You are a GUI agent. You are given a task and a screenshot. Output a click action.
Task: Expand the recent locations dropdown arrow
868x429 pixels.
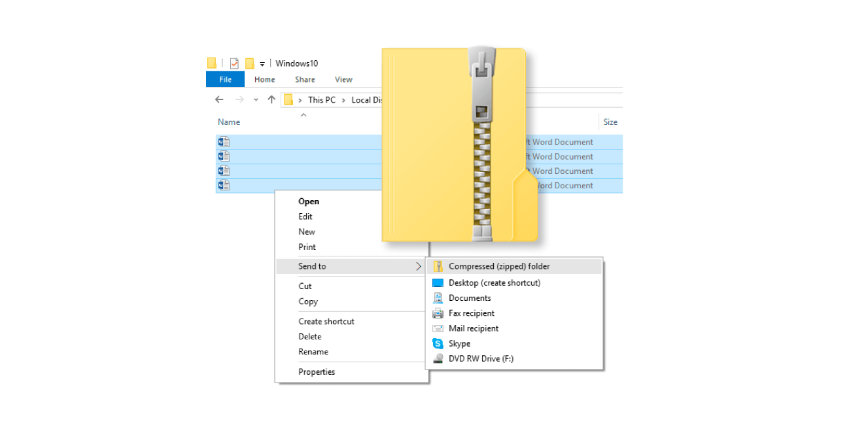[x=256, y=100]
